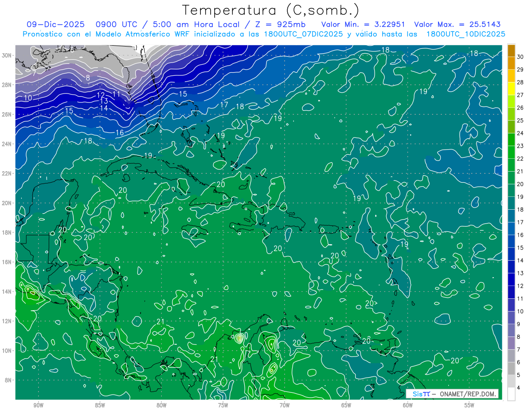The height and width of the screenshot is (411, 532).
Task: Click the "26N" latitude axis label
Action: (x=7, y=114)
